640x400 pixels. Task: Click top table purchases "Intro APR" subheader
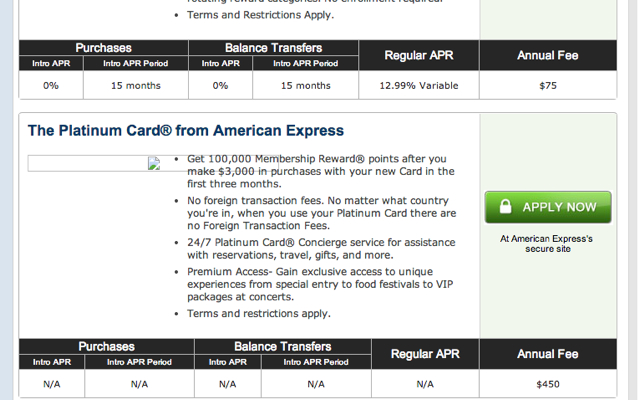[x=51, y=63]
